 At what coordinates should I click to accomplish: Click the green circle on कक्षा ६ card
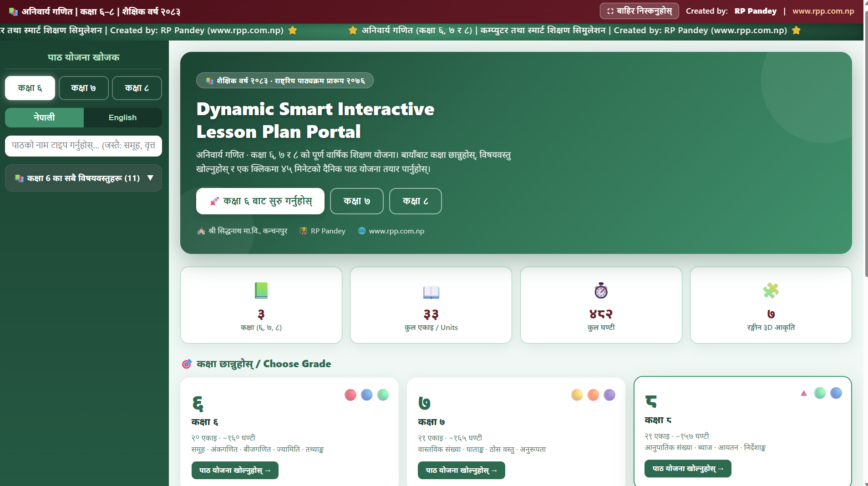tap(383, 395)
